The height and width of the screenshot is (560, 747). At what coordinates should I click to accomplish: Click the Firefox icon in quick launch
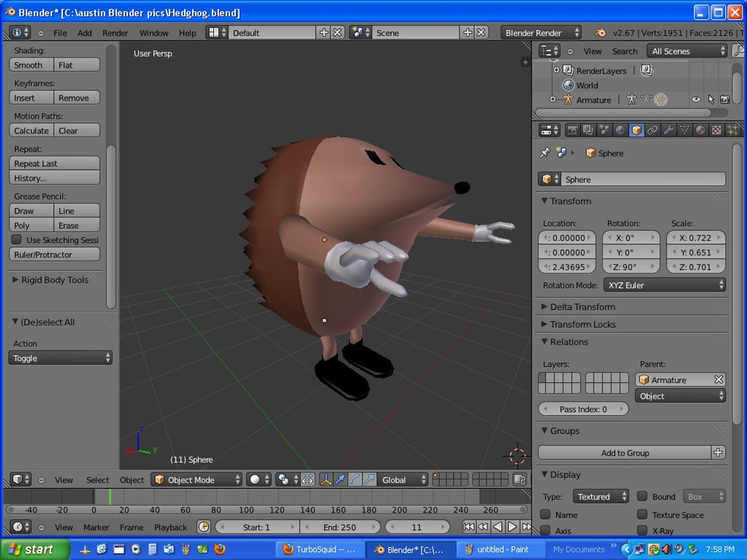pos(220,549)
